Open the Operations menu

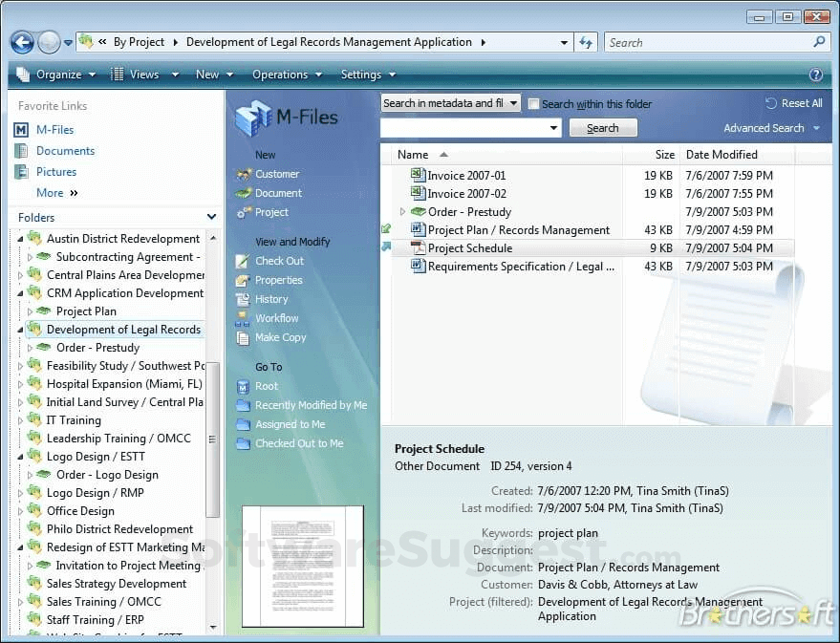click(x=280, y=74)
